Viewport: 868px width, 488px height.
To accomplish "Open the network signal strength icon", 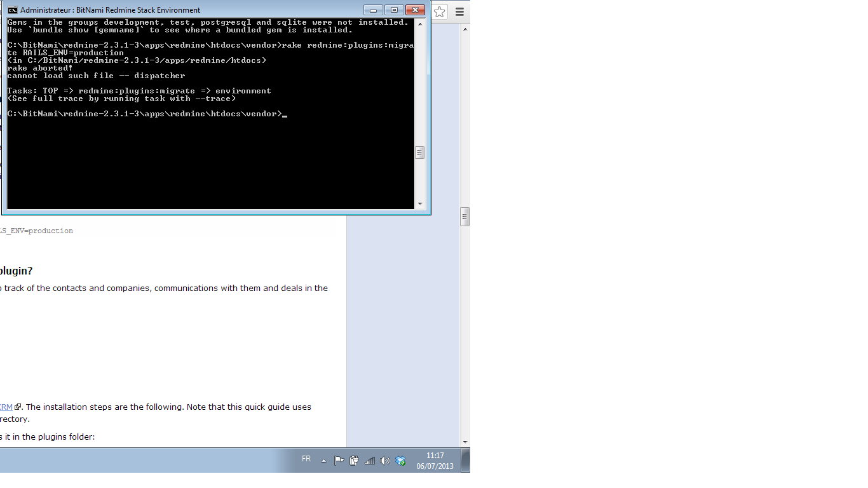I will [369, 461].
